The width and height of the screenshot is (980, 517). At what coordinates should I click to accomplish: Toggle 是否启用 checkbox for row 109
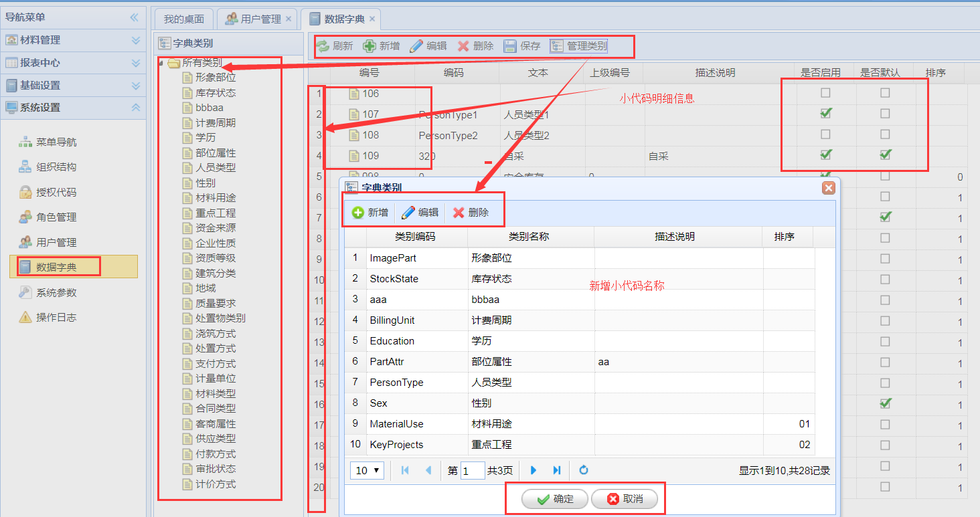coord(825,154)
